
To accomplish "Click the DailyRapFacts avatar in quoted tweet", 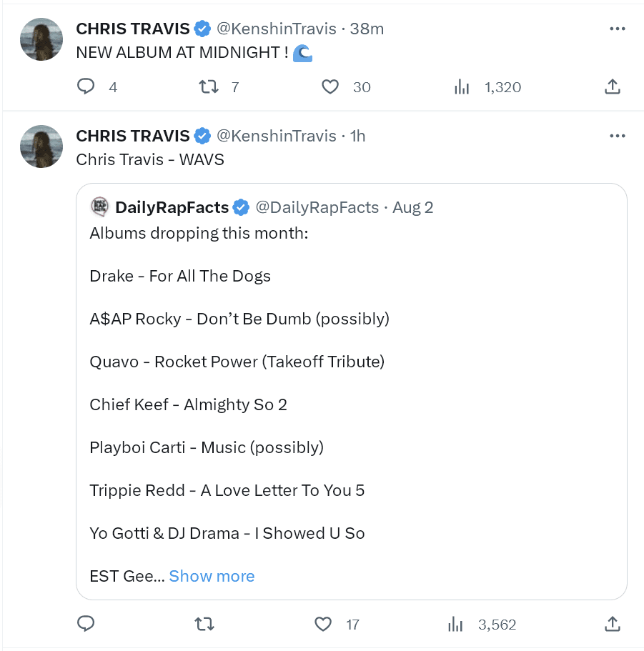I will click(x=99, y=207).
